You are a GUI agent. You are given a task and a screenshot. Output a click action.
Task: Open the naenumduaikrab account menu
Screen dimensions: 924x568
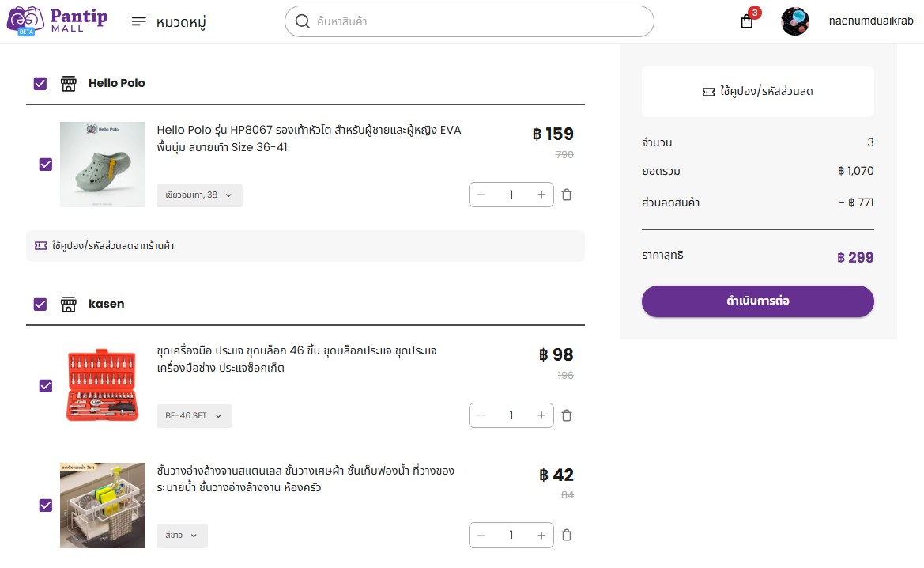tap(870, 21)
